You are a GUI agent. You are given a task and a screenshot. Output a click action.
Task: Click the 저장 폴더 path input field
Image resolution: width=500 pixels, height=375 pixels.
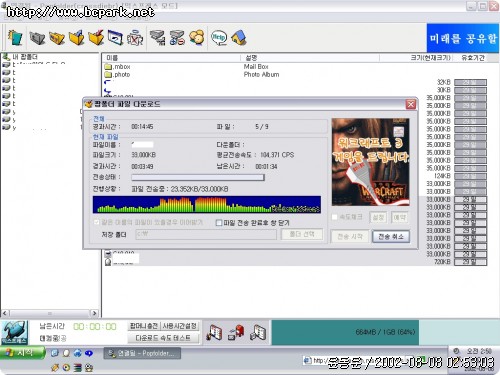click(x=206, y=234)
